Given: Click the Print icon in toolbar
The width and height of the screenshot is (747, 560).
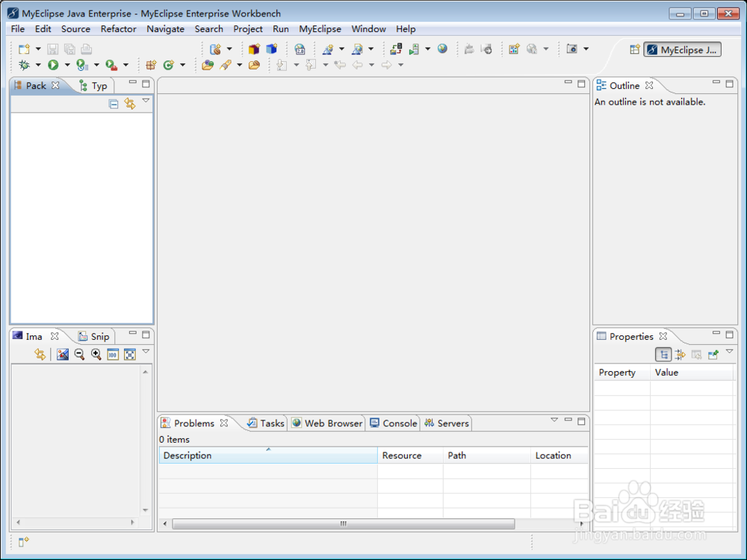Looking at the screenshot, I should 86,49.
